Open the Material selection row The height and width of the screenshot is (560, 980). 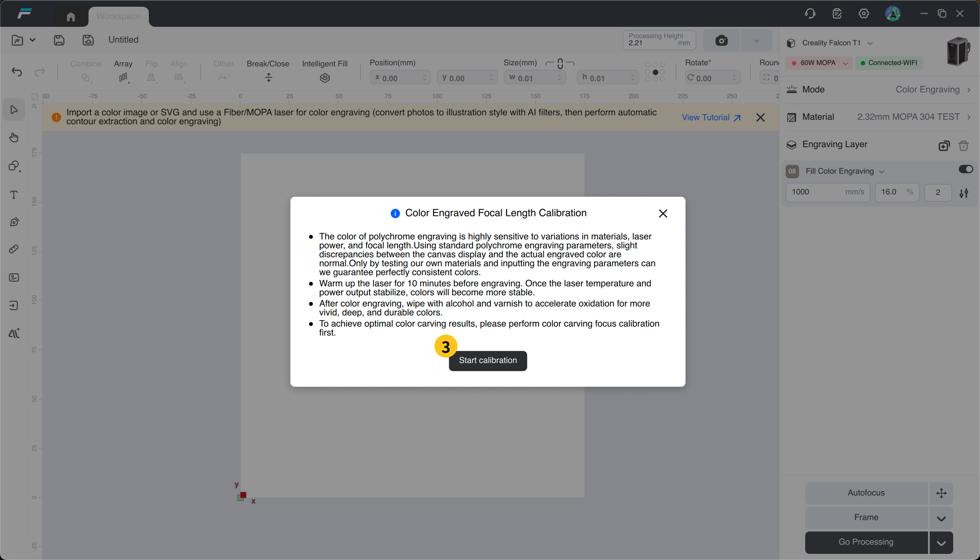click(879, 117)
